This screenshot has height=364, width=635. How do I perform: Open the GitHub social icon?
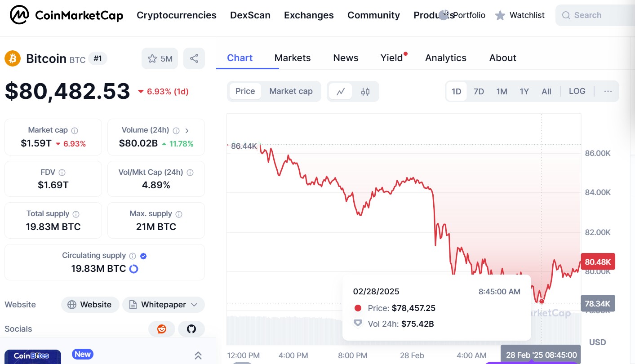coord(191,329)
